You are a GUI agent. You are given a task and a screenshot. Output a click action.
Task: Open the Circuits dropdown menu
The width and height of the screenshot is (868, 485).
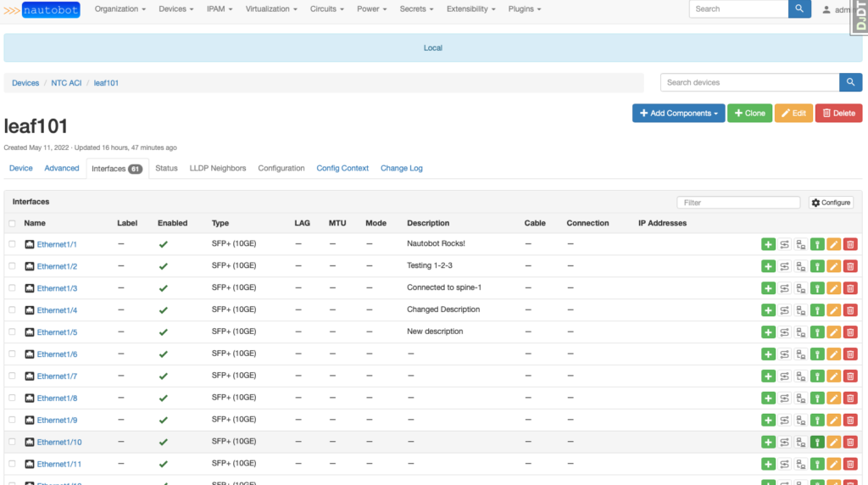point(326,8)
